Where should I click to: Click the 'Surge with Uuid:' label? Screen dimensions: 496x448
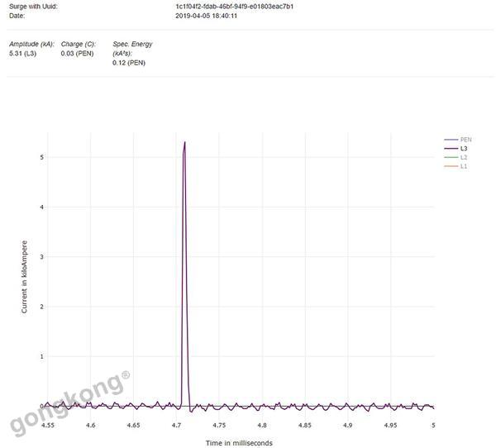tap(32, 6)
